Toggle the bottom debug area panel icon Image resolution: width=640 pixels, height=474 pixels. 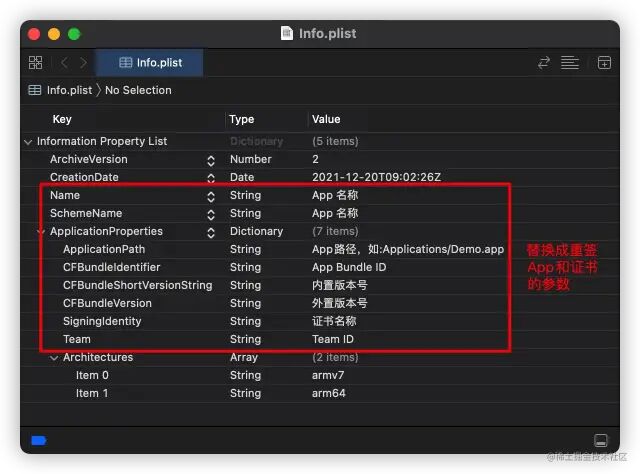tap(600, 441)
